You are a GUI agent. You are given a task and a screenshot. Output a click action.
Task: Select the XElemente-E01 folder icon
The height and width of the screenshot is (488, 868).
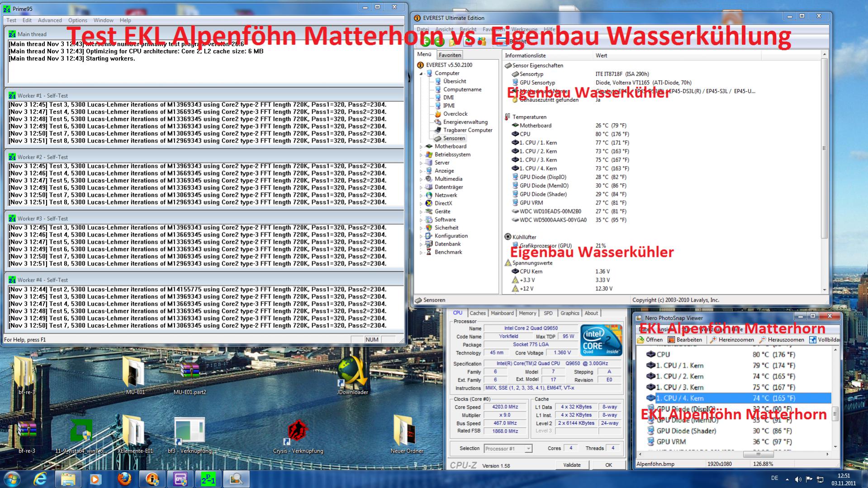point(135,435)
